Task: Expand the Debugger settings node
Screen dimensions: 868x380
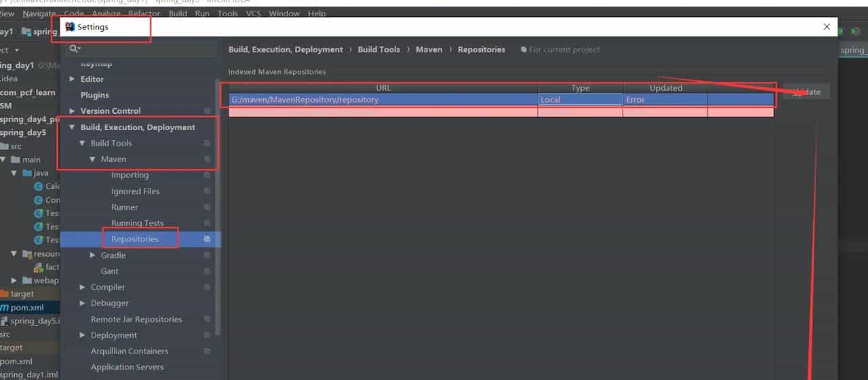Action: [x=83, y=303]
